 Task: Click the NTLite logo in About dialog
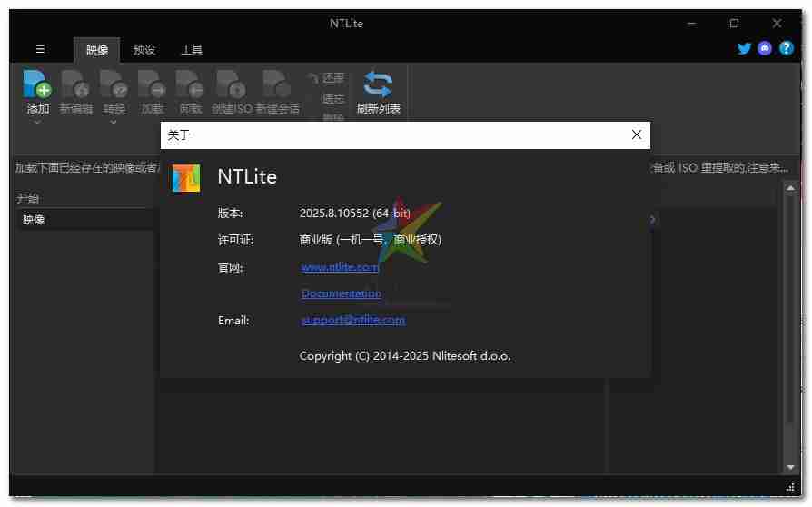pos(186,177)
